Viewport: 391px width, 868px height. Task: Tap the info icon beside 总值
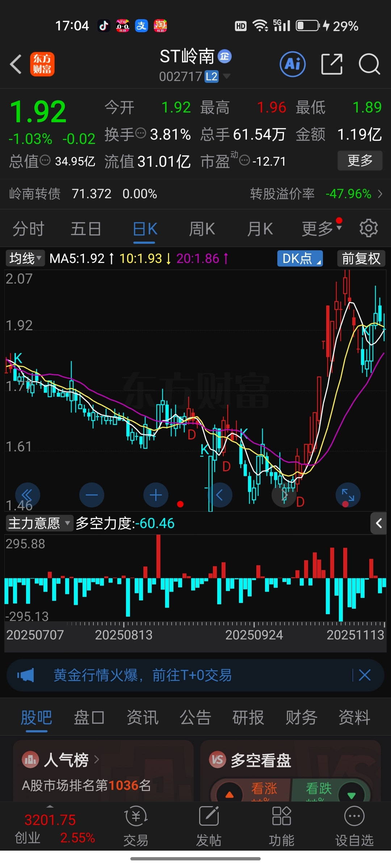point(45,160)
